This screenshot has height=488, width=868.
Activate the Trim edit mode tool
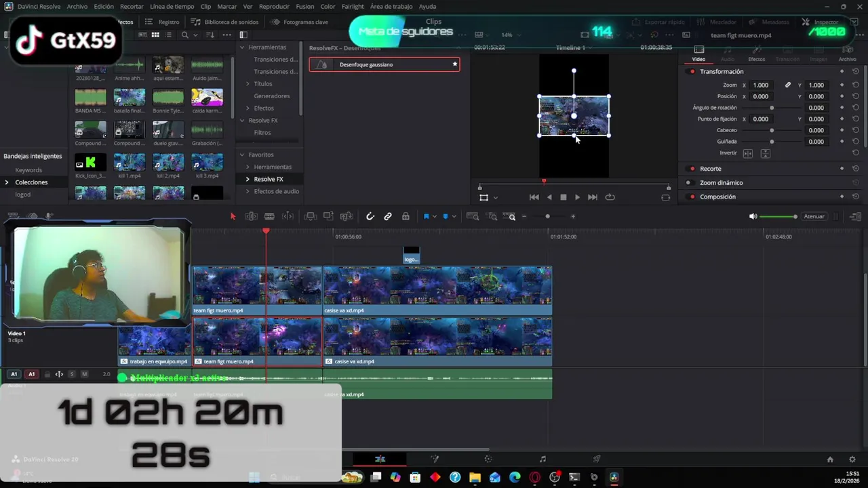click(x=251, y=216)
